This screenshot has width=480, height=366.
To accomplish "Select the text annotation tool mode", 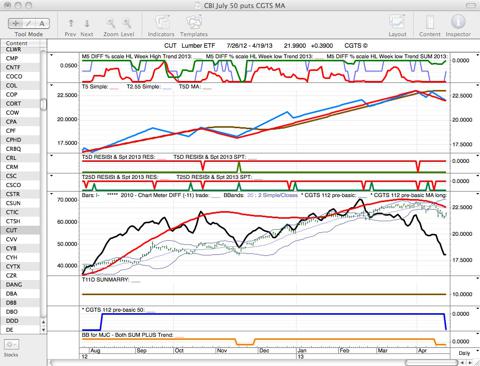I will (42, 23).
